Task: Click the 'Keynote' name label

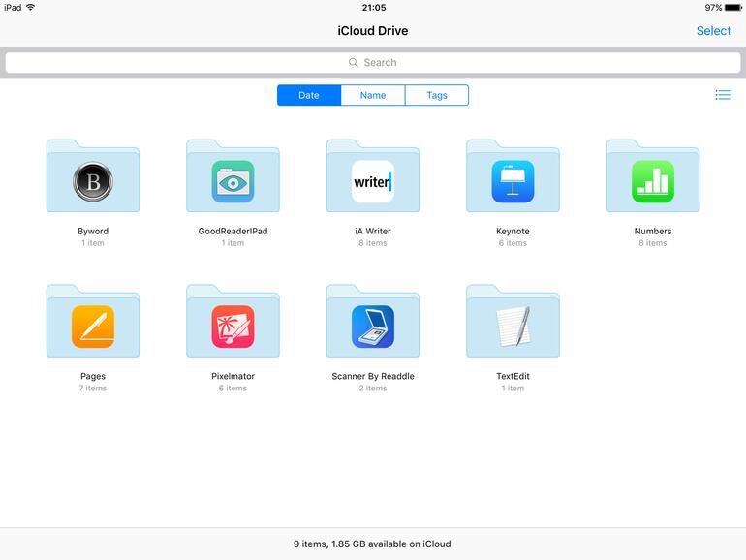Action: 513,231
